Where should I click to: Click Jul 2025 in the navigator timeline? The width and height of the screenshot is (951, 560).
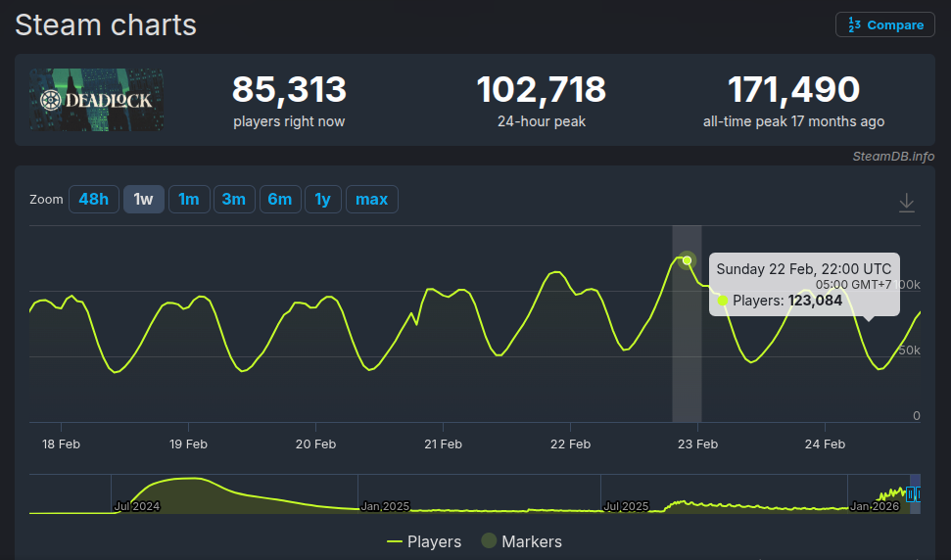click(x=626, y=506)
